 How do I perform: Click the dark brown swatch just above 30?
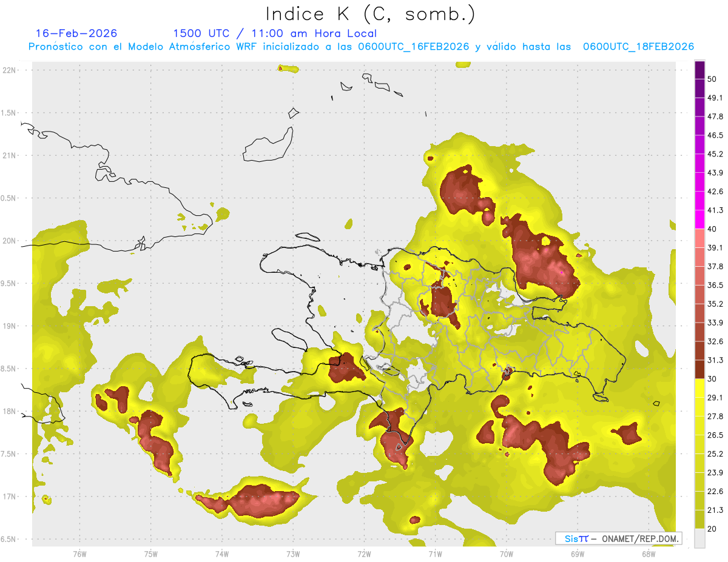[700, 369]
